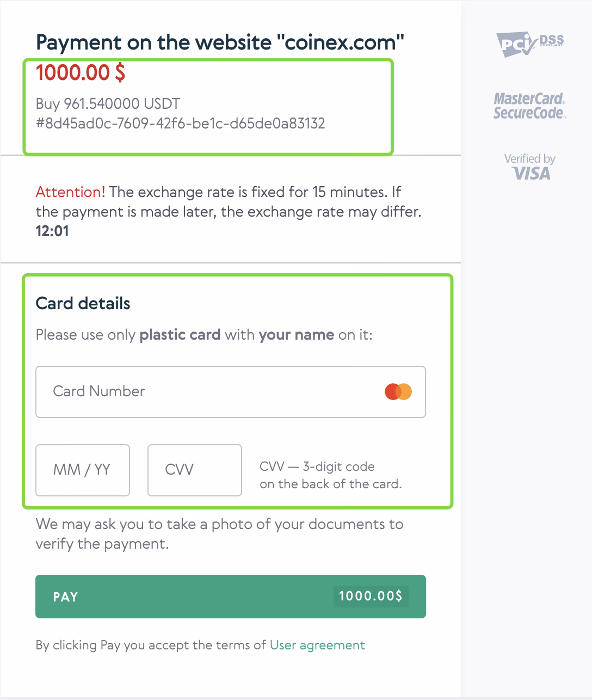Click the Verified by VISA logo
Viewport: 592px width, 700px height.
point(529,166)
